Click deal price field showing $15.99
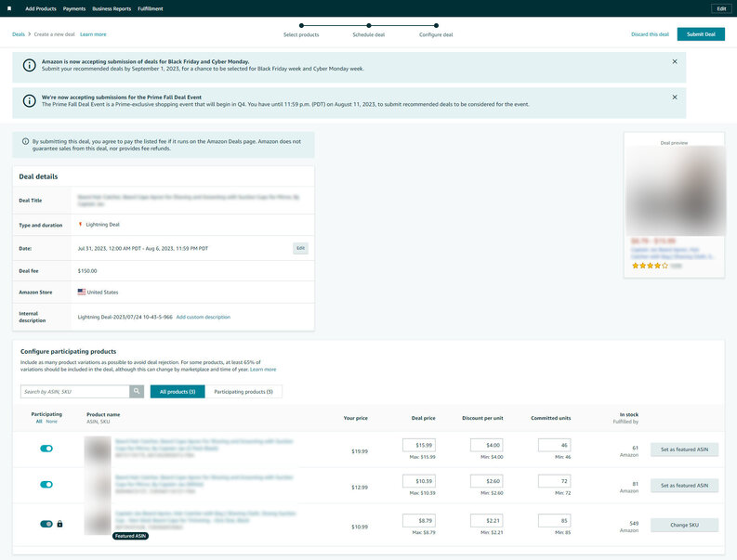Viewport: 737px width, 560px height. click(419, 445)
